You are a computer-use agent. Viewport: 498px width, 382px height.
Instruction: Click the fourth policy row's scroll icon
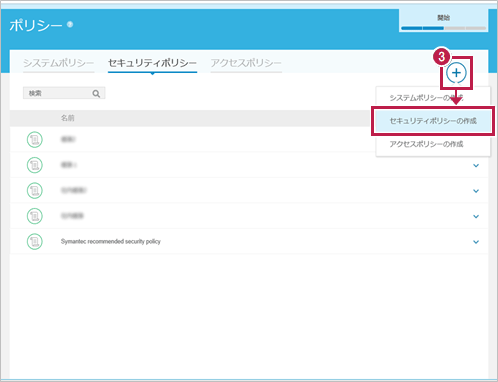pyautogui.click(x=35, y=216)
